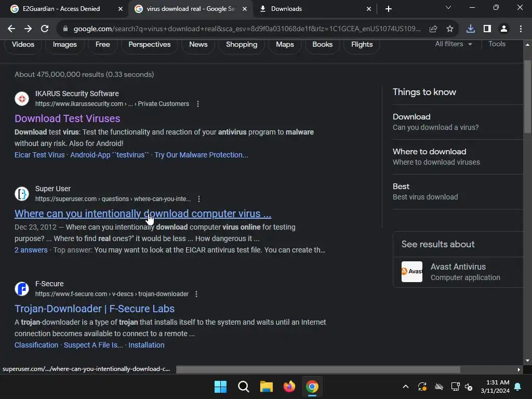Open the Classification sitelink
The width and height of the screenshot is (532, 399).
click(x=36, y=345)
